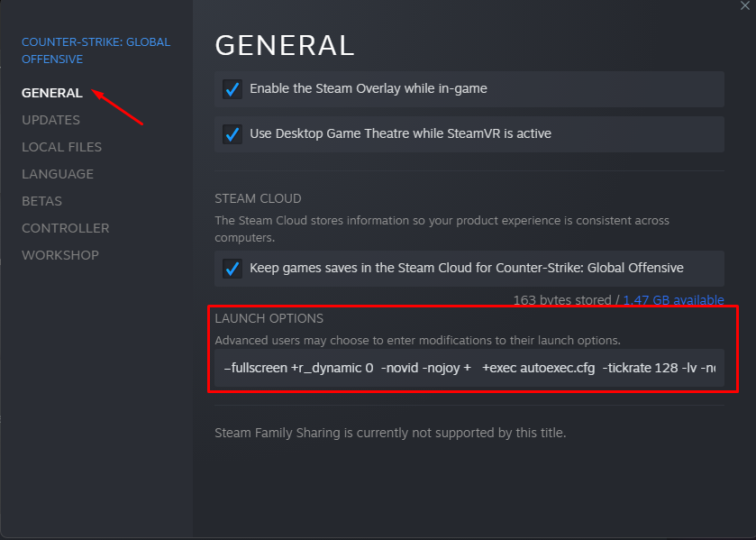Click the 'Keep games saves in the Steam Cloud' label text
The image size is (756, 540).
click(466, 268)
